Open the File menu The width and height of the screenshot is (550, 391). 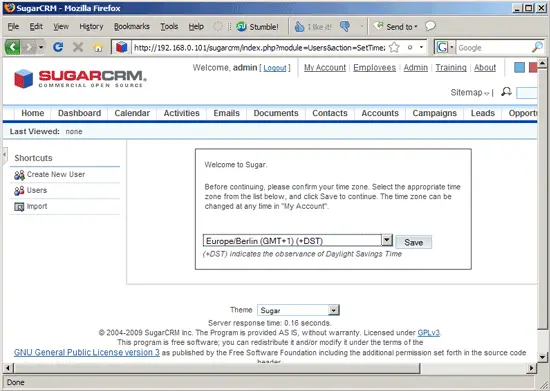coord(13,27)
